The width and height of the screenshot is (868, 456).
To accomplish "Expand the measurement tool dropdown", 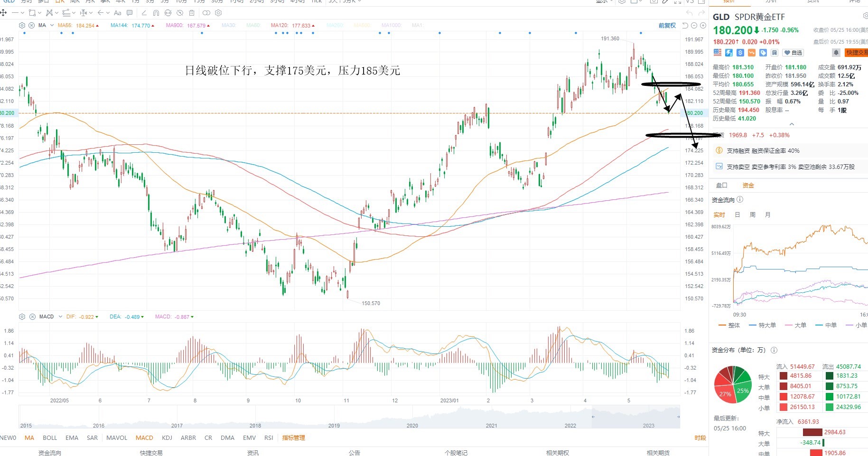I will point(91,13).
